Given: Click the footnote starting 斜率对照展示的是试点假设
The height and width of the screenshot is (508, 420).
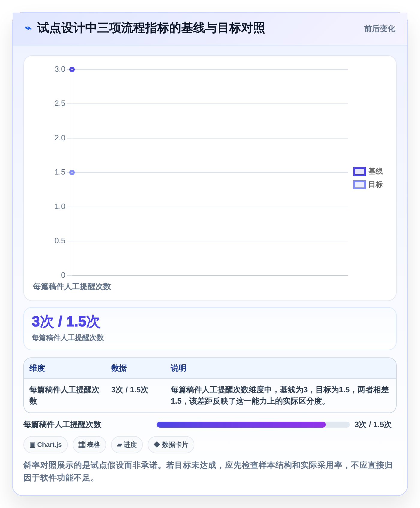Looking at the screenshot, I should (208, 471).
